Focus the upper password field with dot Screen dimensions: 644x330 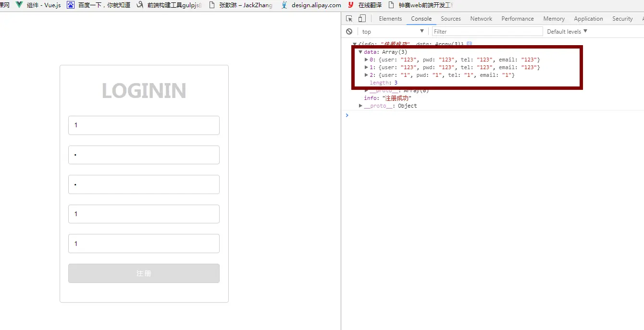tap(144, 155)
